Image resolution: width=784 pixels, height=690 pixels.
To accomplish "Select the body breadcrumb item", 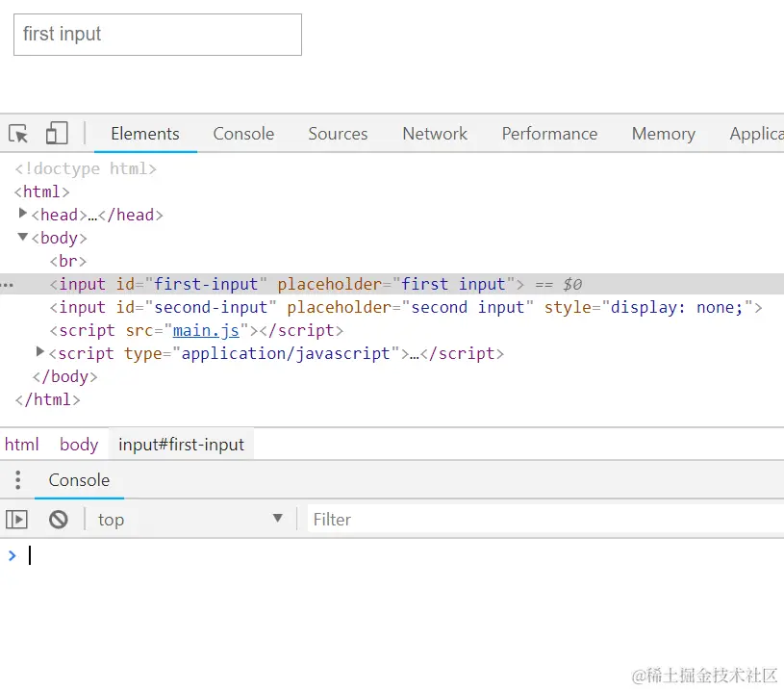I will point(79,445).
